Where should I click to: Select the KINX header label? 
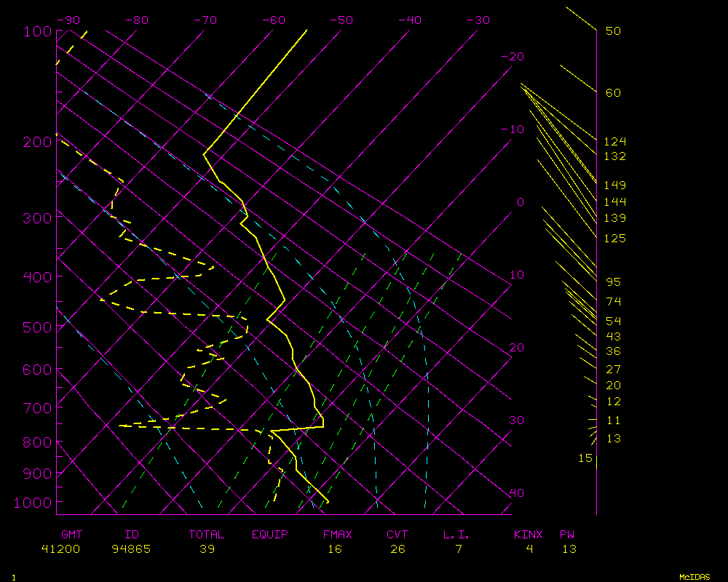click(x=529, y=535)
